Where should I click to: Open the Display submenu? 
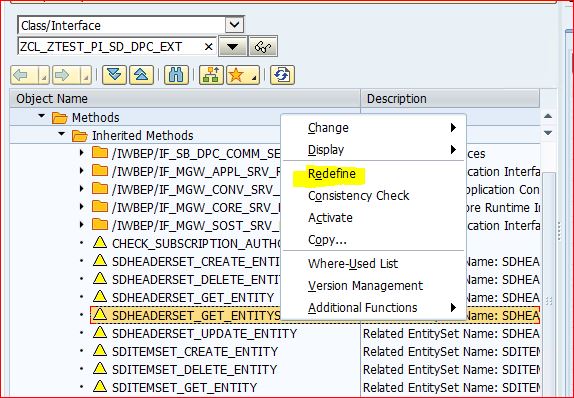[x=373, y=149]
